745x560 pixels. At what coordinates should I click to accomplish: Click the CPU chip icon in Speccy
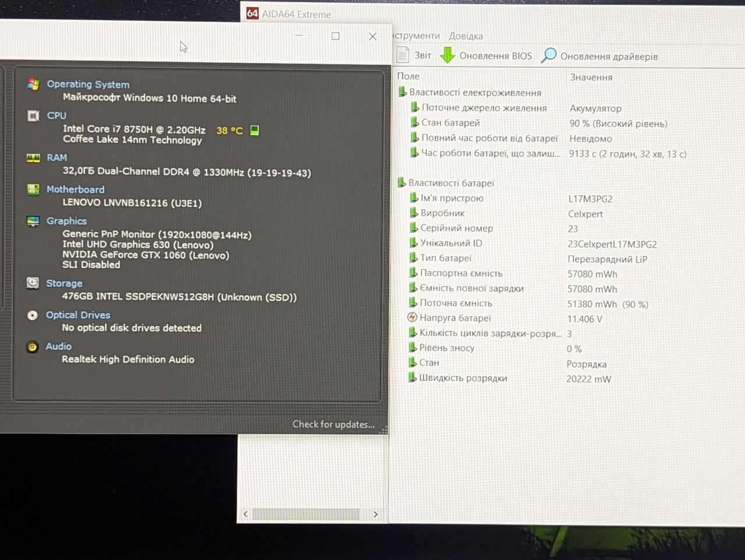point(33,116)
